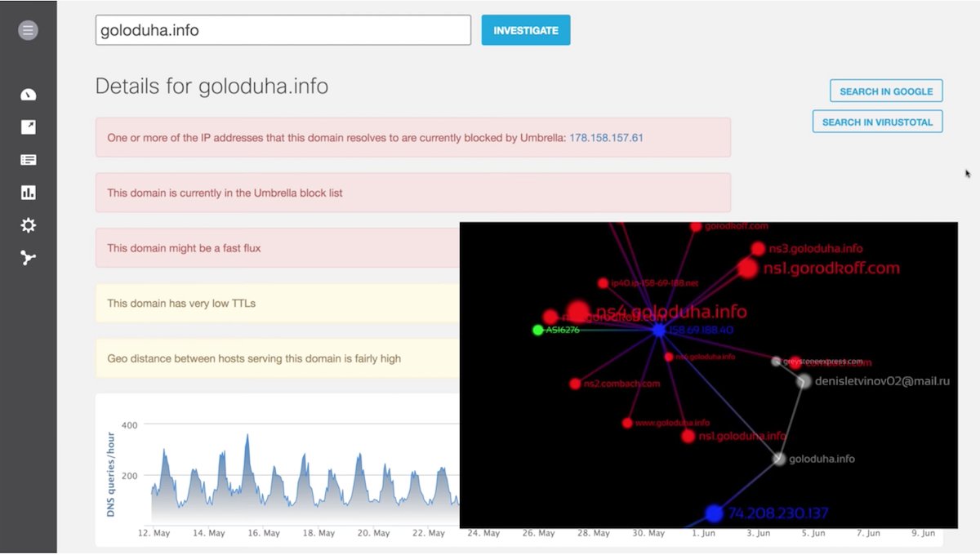Open the list view sidebar icon
Image resolution: width=980 pixels, height=555 pixels.
(29, 160)
